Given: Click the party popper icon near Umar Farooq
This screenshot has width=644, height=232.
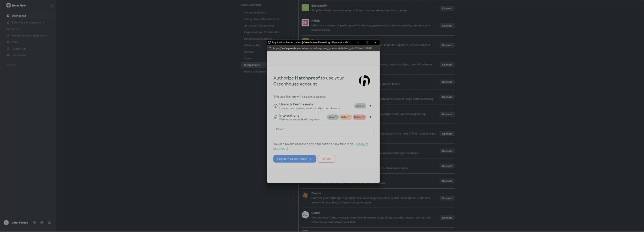Looking at the screenshot, I should pyautogui.click(x=34, y=223).
